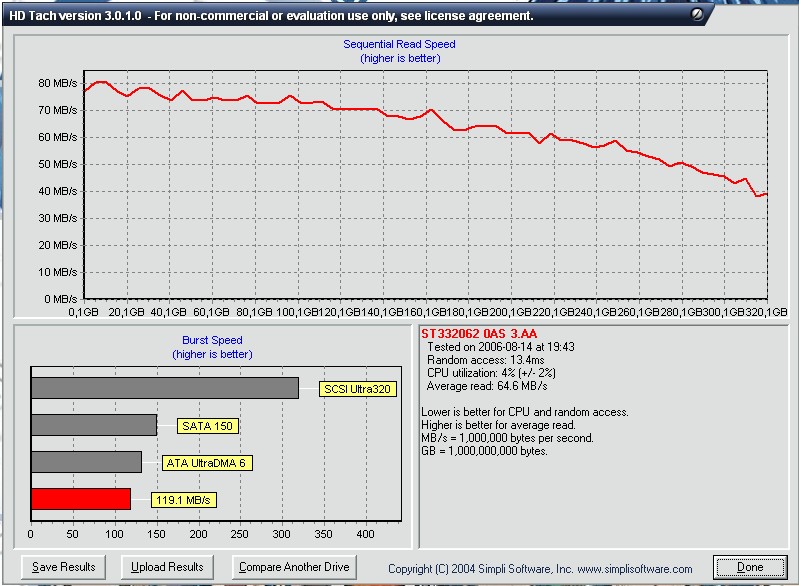
Task: Click the 40 MB/s axis label
Action: click(x=58, y=191)
